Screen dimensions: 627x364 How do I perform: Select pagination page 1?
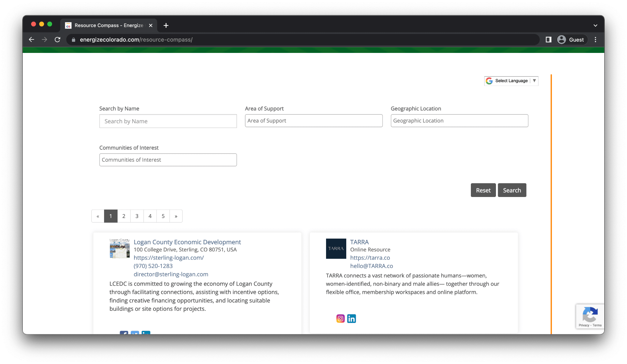pos(111,216)
